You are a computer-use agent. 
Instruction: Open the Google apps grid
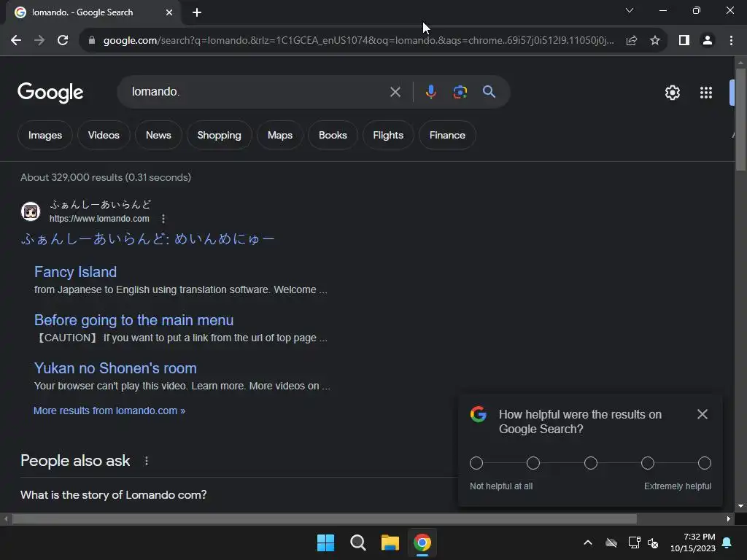point(706,93)
